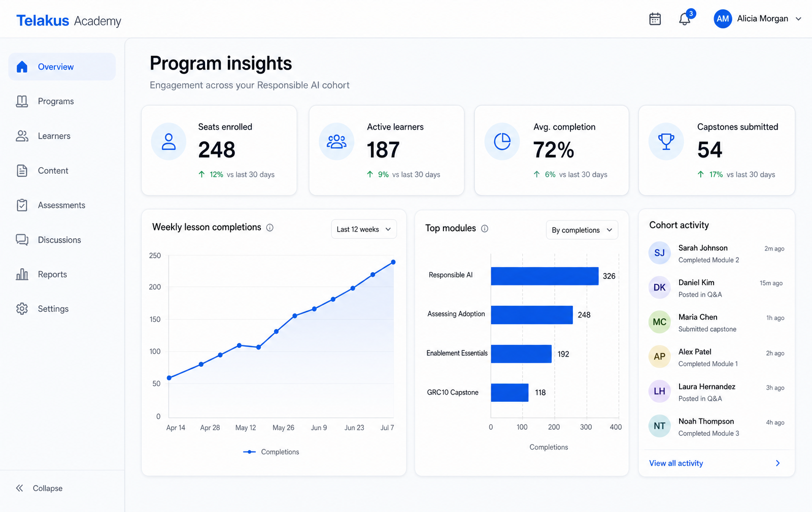Click the Collapse double-chevron icon

(x=19, y=488)
